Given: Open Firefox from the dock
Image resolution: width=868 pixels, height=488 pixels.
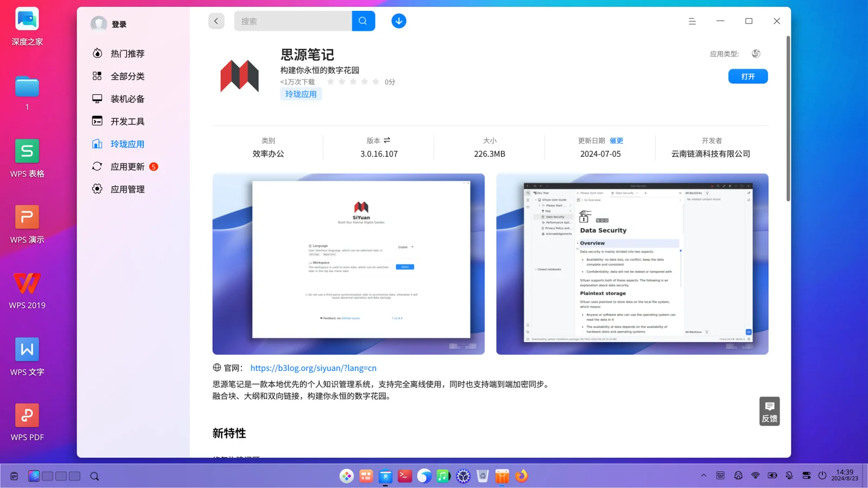Looking at the screenshot, I should [x=521, y=476].
